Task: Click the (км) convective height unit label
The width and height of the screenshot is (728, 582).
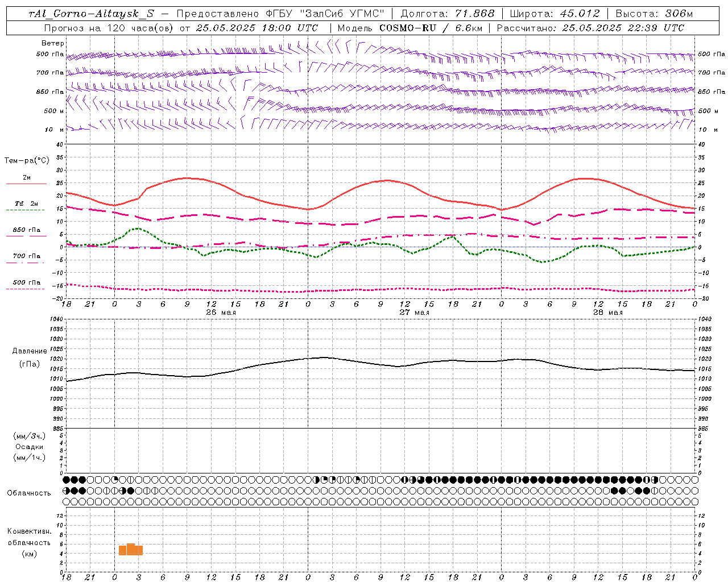Action: point(29,554)
